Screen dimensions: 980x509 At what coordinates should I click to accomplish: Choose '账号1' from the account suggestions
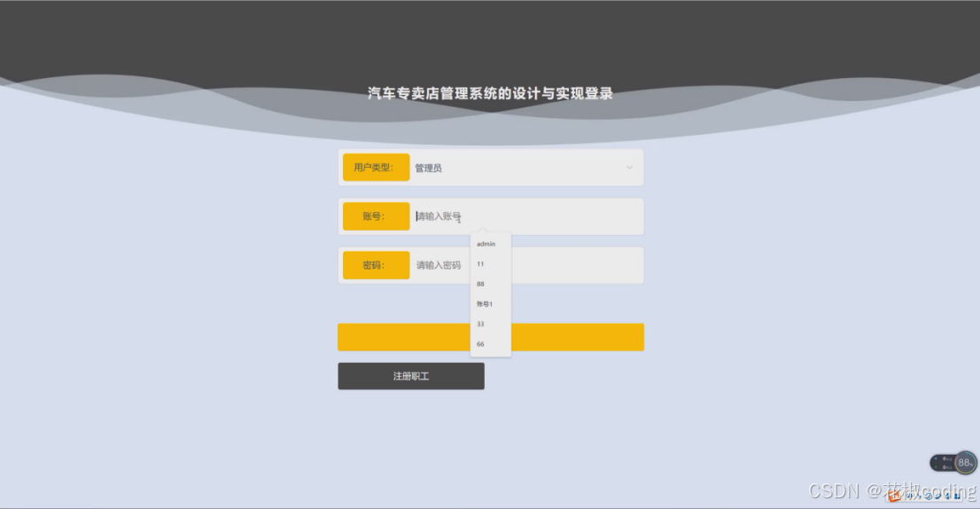[491, 304]
